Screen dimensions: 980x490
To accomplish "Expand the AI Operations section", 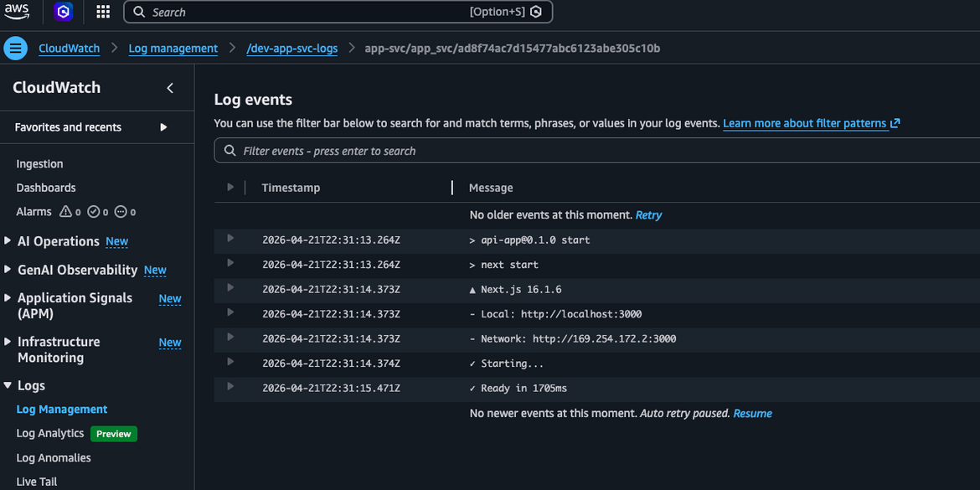I will tap(8, 240).
